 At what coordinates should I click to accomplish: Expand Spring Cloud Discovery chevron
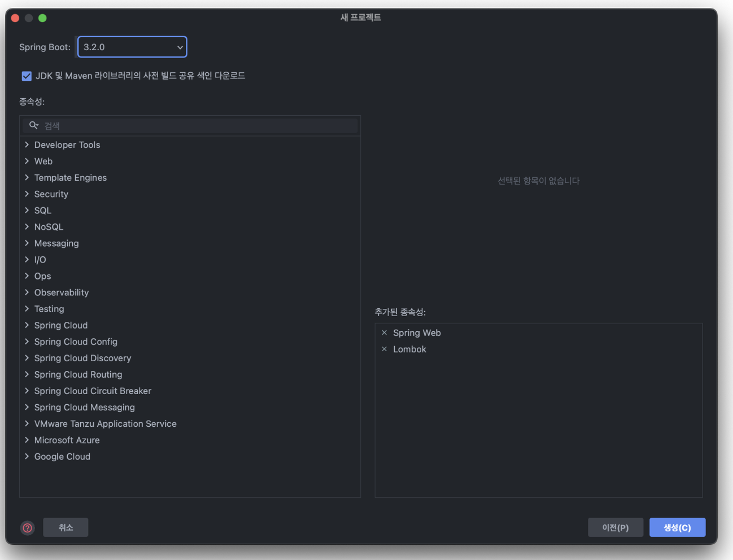pyautogui.click(x=27, y=358)
